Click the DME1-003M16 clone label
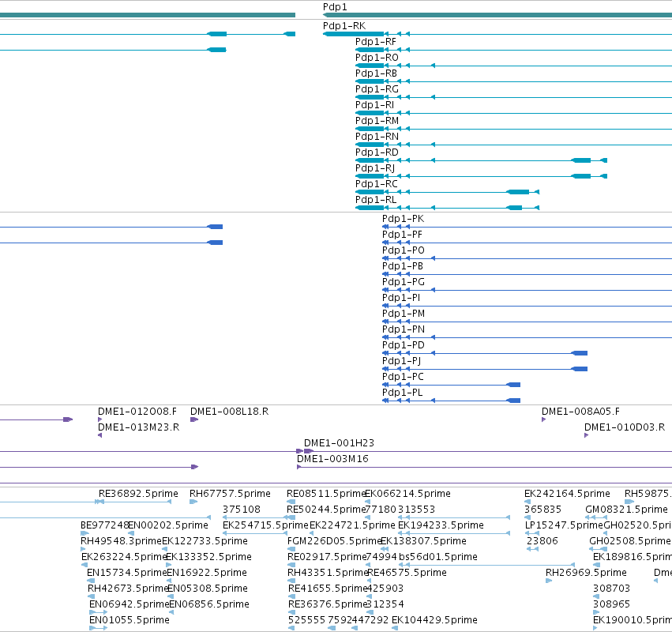Image resolution: width=672 pixels, height=632 pixels. click(332, 459)
